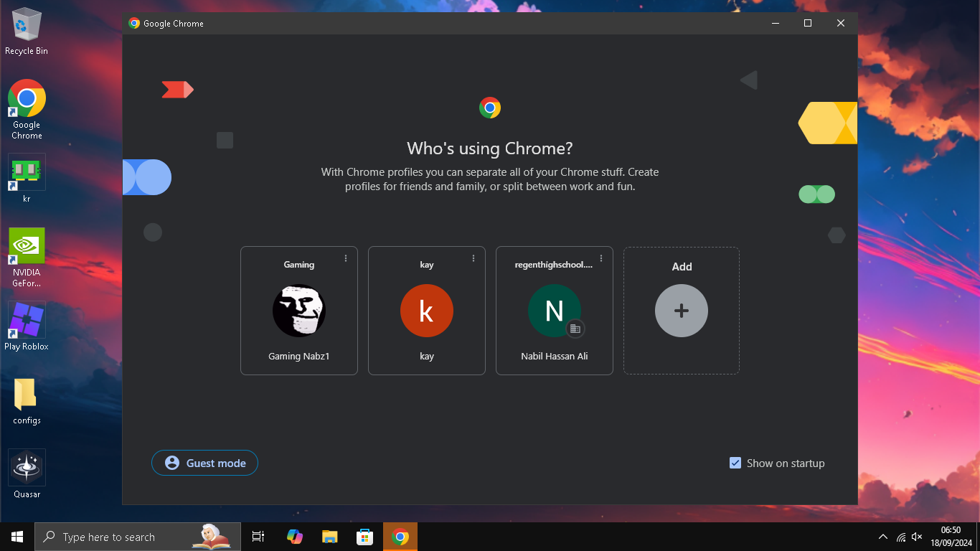
Task: Minimize the Google Chrome window
Action: pos(776,23)
